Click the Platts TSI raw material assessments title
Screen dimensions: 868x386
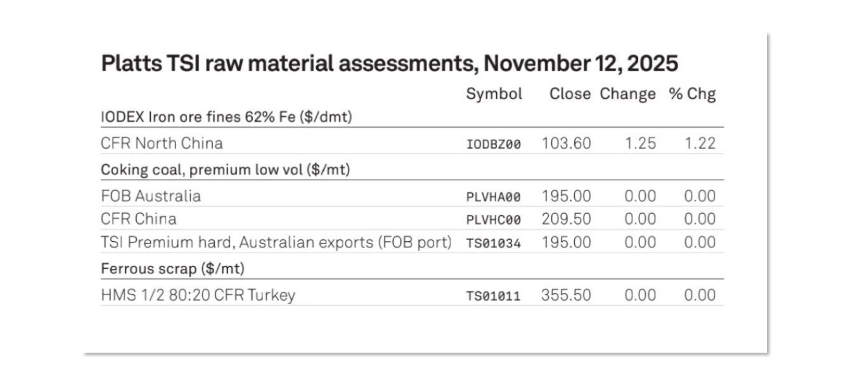coord(389,63)
